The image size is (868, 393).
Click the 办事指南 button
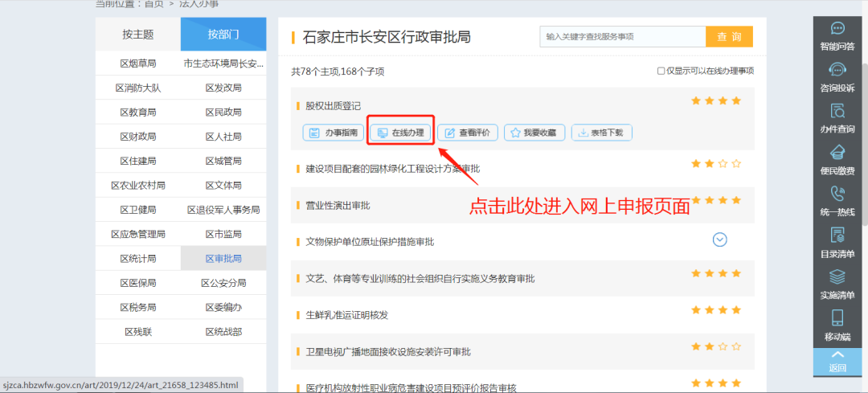(x=333, y=133)
